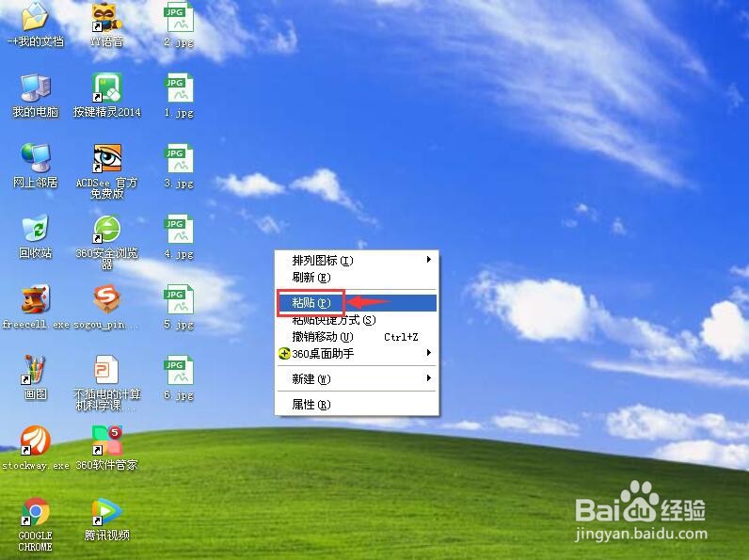Select the GOOGLE CHROME shortcut icon
This screenshot has height=560, width=749.
tap(35, 511)
